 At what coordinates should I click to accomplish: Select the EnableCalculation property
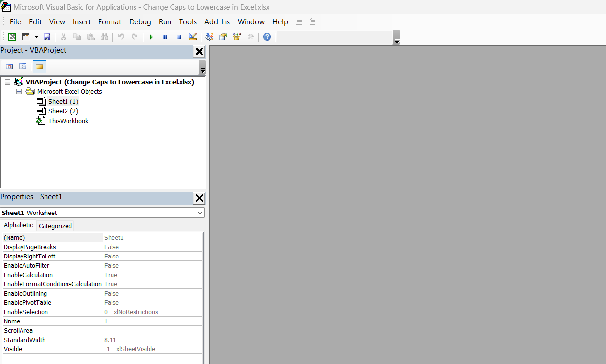coord(53,275)
